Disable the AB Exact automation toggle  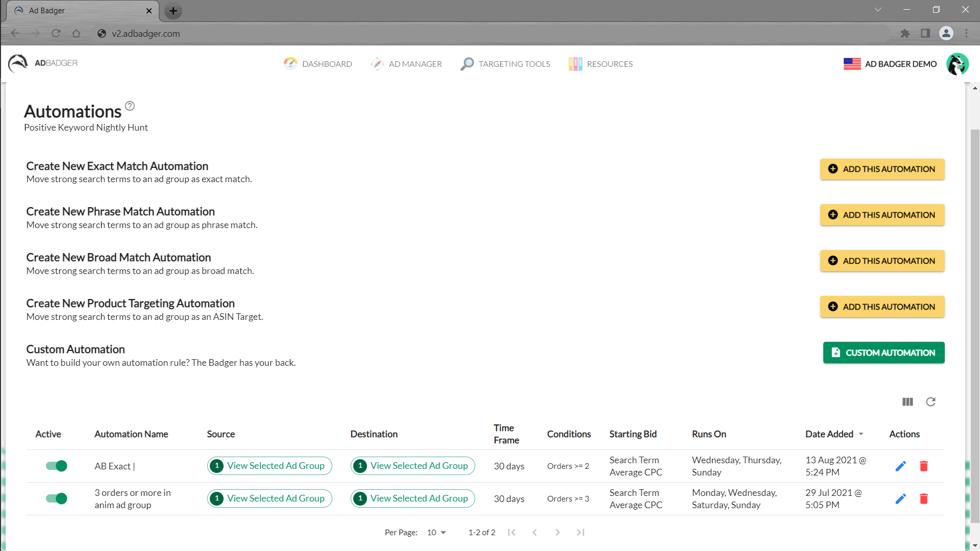56,466
